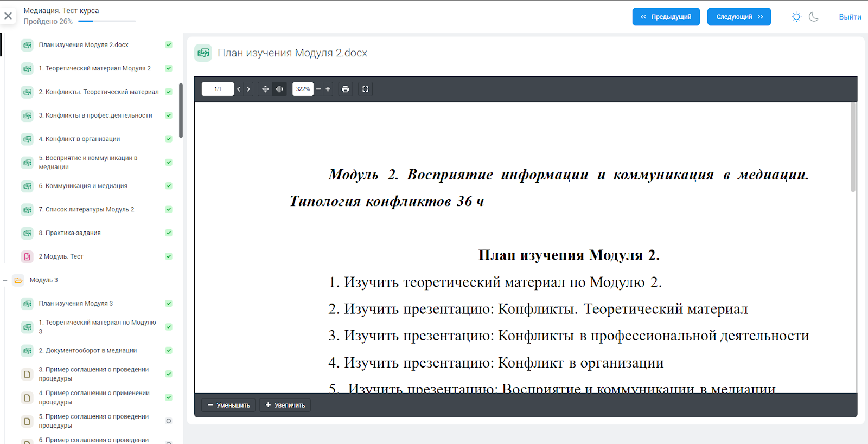This screenshot has height=444, width=868.
Task: Click the file icon for '3. Пример соглашения о проведении процедуры'
Action: point(27,374)
